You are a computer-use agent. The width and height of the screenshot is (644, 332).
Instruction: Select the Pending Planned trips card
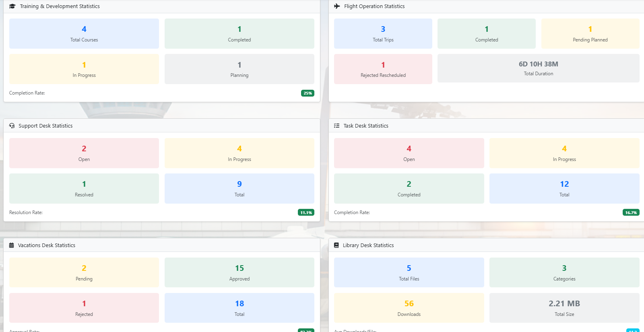tap(590, 34)
